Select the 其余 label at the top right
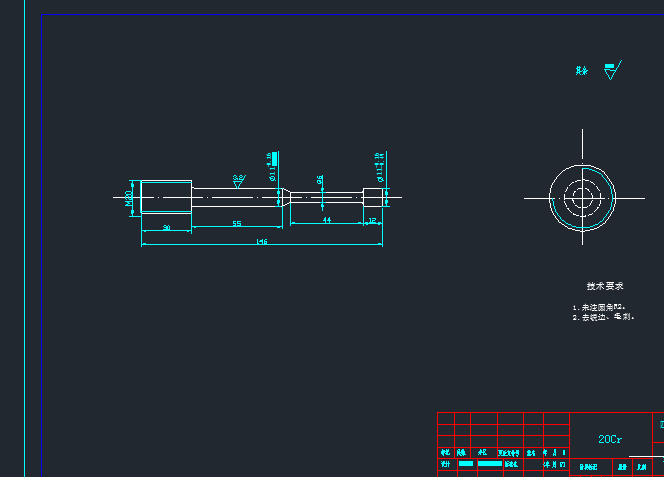Image resolution: width=664 pixels, height=477 pixels. pos(581,71)
